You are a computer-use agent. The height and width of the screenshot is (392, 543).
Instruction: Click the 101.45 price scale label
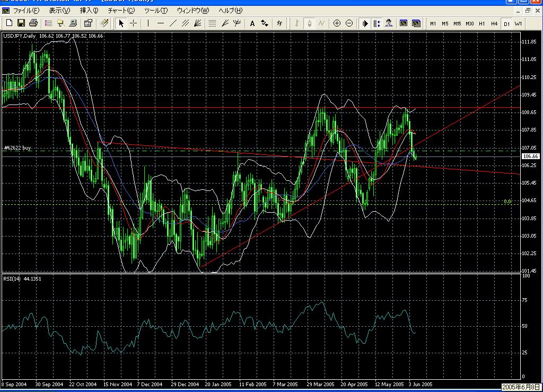click(x=529, y=271)
